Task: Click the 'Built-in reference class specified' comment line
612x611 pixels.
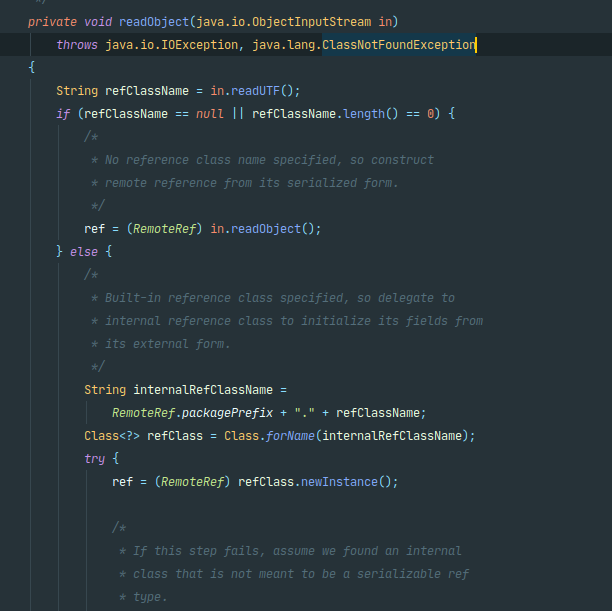Action: click(x=280, y=297)
